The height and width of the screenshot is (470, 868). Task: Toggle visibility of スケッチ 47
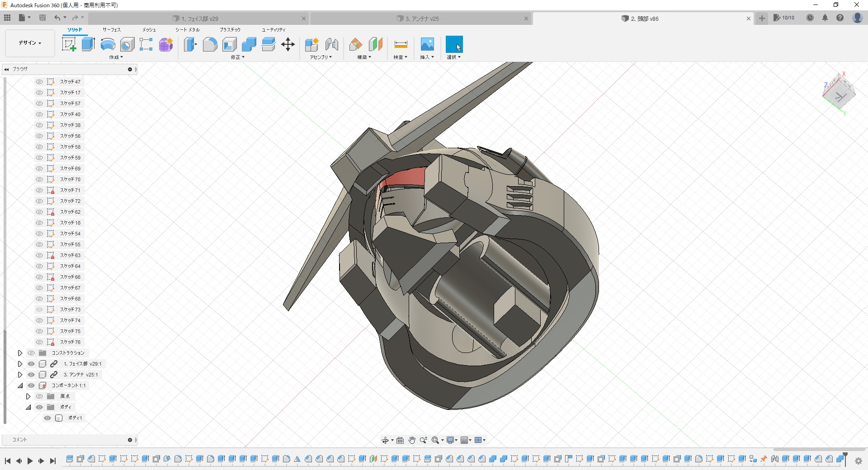[39, 82]
